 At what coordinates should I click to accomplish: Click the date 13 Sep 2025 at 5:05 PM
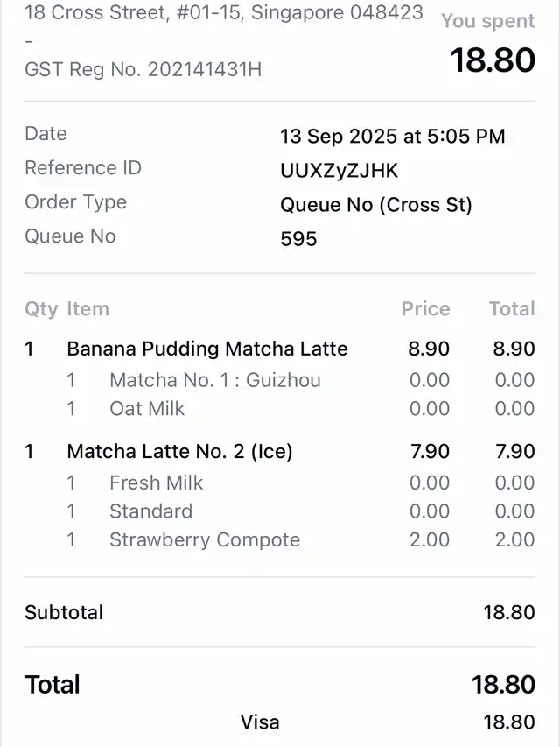tap(392, 137)
